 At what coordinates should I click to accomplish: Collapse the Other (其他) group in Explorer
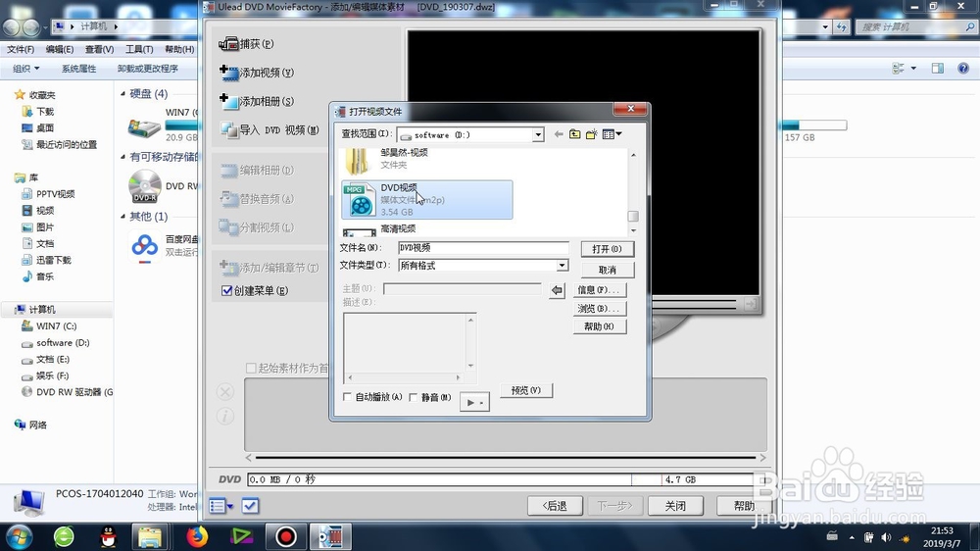(123, 217)
